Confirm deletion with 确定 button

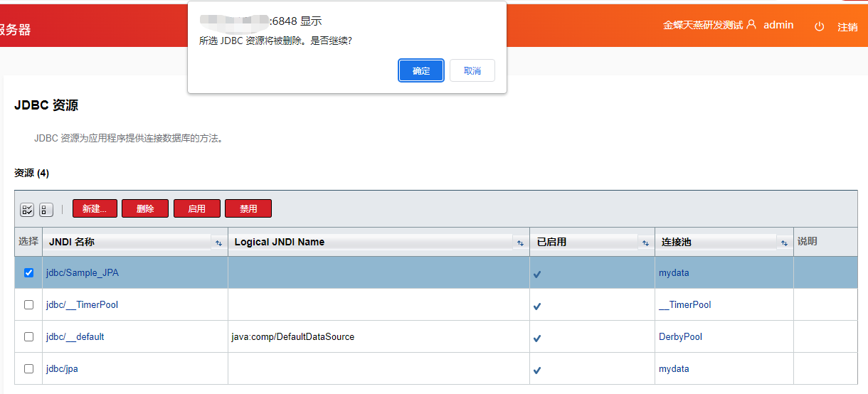(x=421, y=71)
